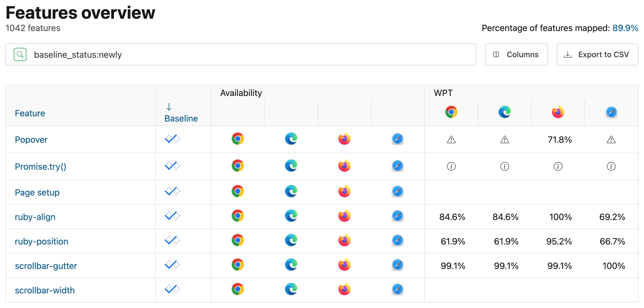644x308 pixels.
Task: Click the Safari icon in the WPT header
Action: pyautogui.click(x=612, y=112)
